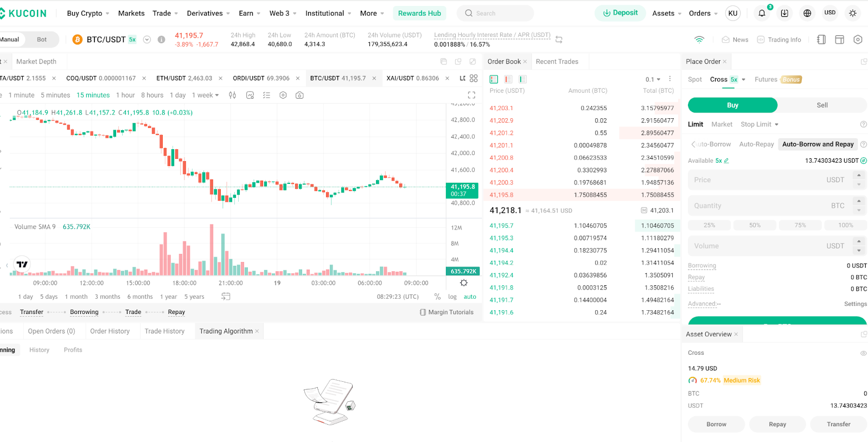Screen dimensions: 868x442
Task: Click the interest rate swap icon
Action: click(x=559, y=40)
